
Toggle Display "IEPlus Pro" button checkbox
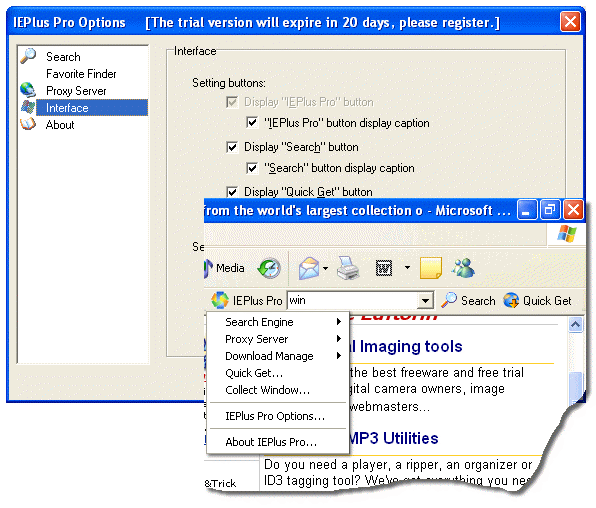232,102
